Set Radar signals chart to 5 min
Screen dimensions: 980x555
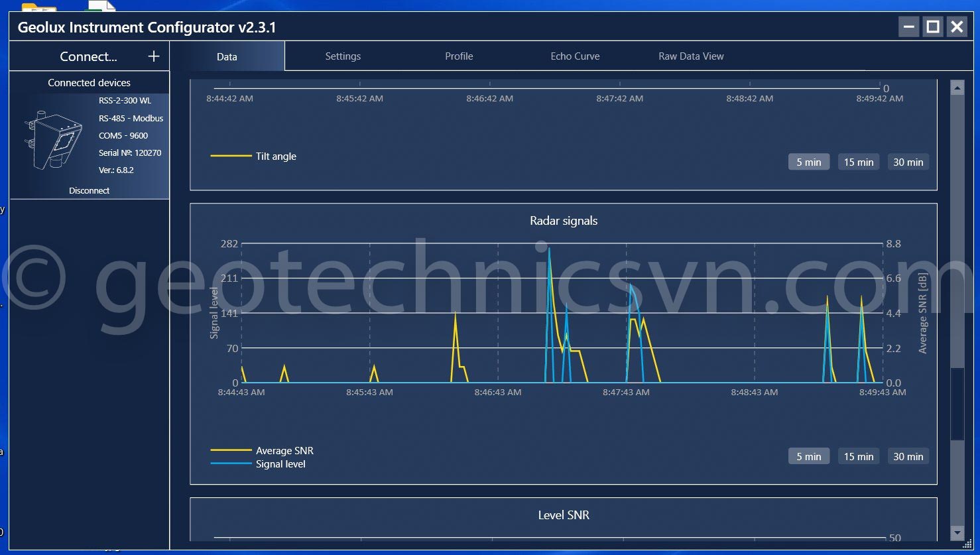pos(808,456)
